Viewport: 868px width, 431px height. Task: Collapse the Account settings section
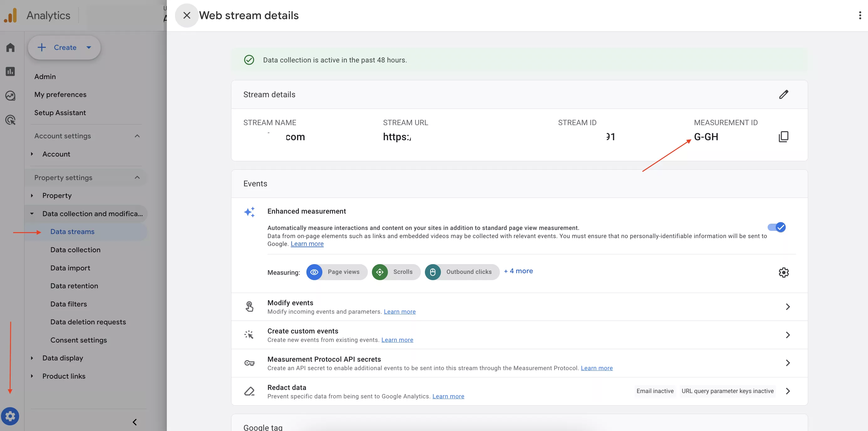(x=137, y=136)
